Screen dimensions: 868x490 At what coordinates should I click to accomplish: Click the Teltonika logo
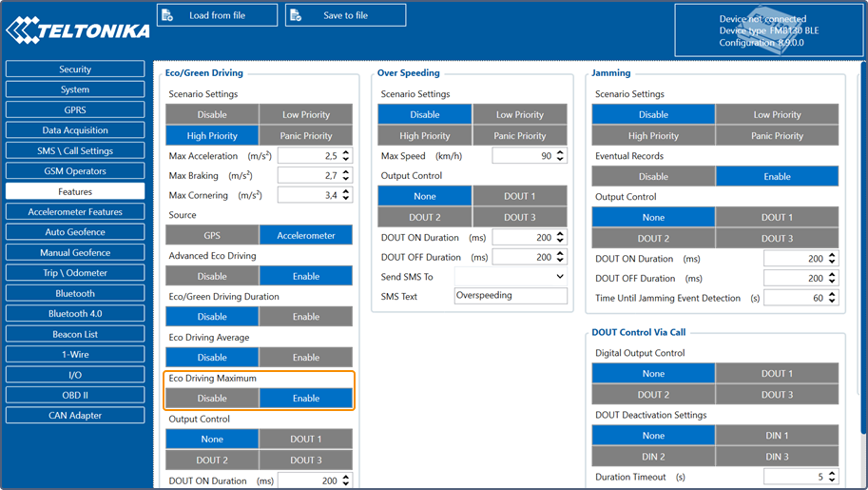pos(78,30)
